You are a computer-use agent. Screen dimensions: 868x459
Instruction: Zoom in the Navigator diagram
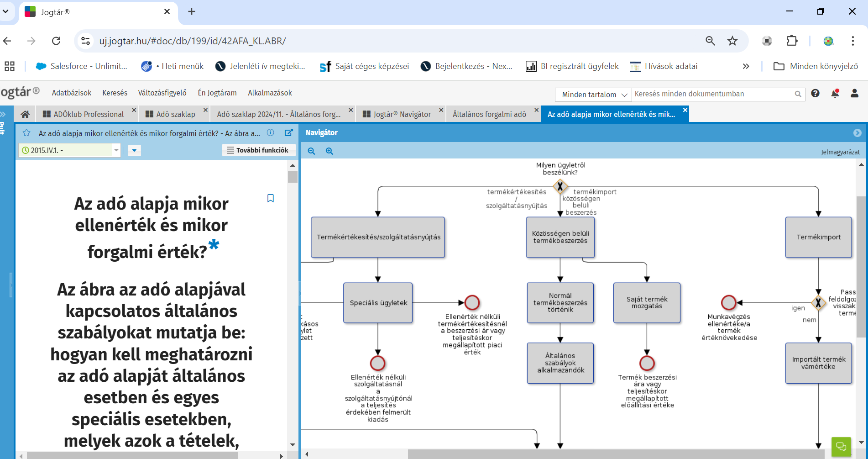pyautogui.click(x=329, y=151)
